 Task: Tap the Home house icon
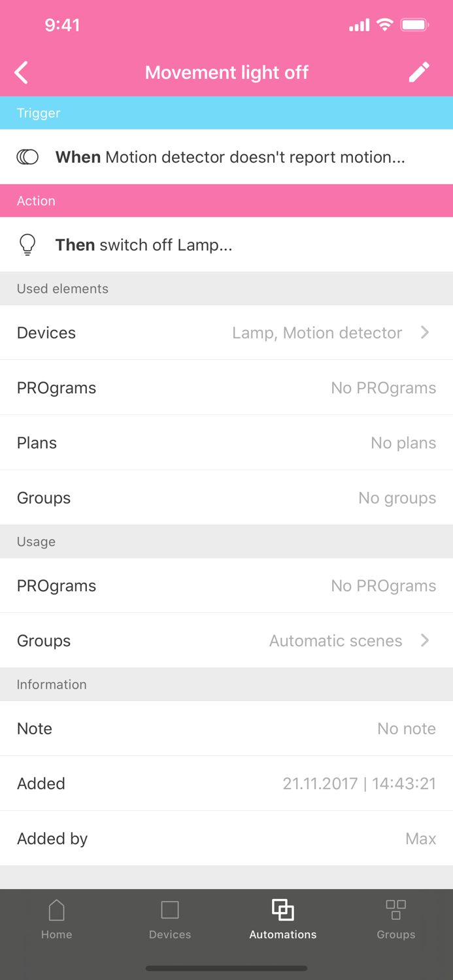57,909
